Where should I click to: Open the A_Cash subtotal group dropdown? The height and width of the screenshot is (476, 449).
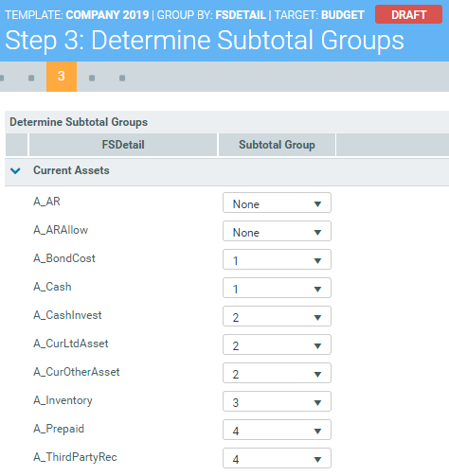[x=277, y=288]
